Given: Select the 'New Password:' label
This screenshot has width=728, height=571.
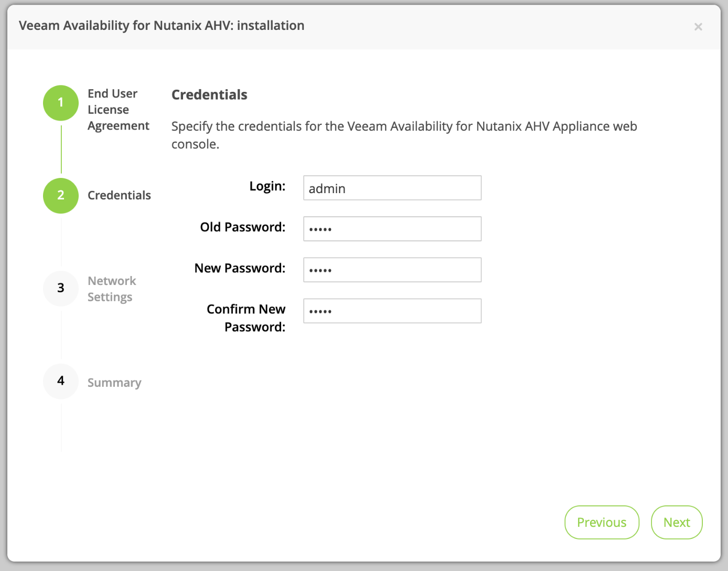Looking at the screenshot, I should click(240, 268).
